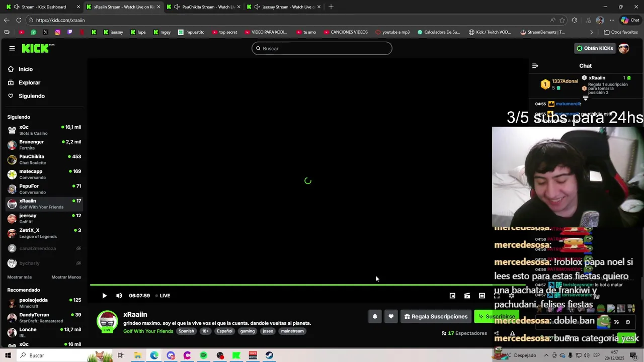Add page to favorites star icon

562,20
